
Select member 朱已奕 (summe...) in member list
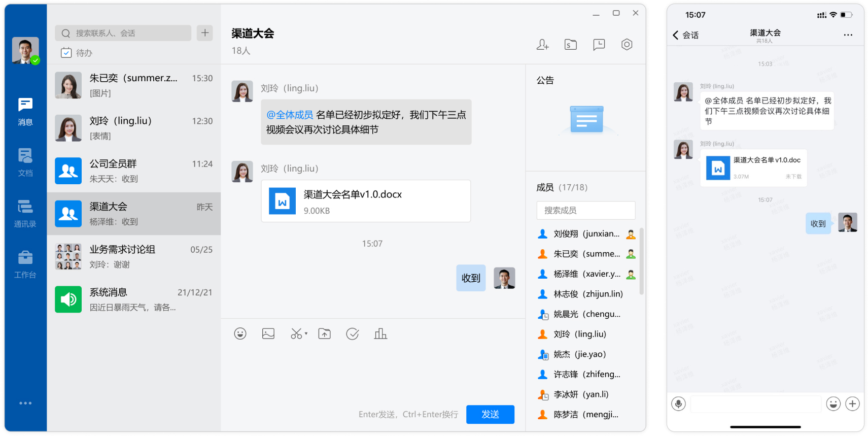586,254
